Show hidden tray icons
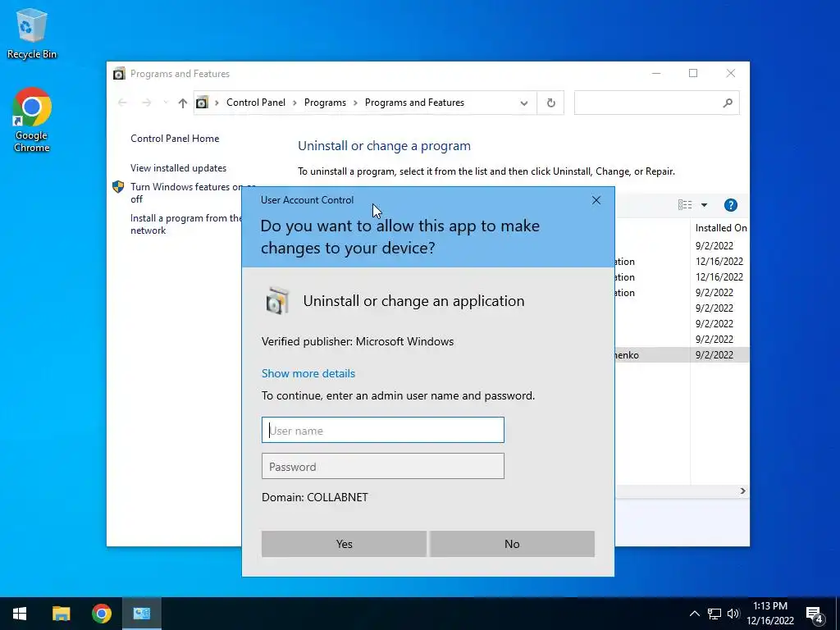The width and height of the screenshot is (840, 630). (694, 614)
